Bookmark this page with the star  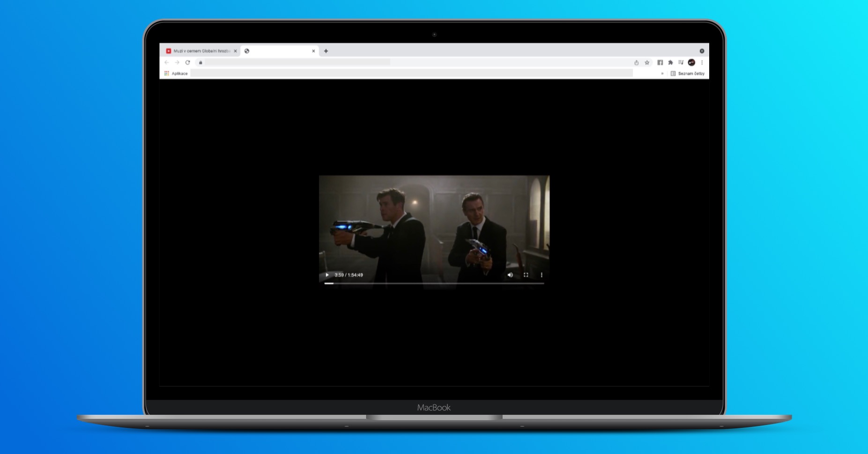click(647, 62)
